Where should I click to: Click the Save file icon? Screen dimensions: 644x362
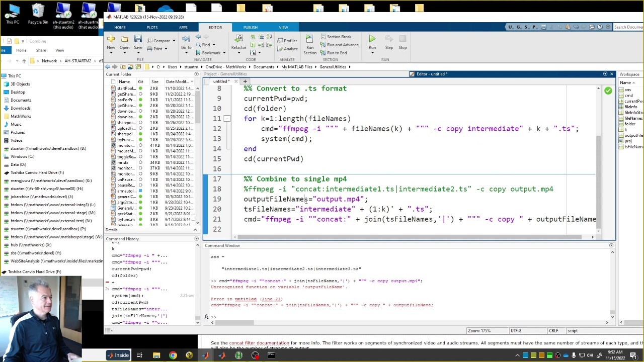click(x=138, y=39)
